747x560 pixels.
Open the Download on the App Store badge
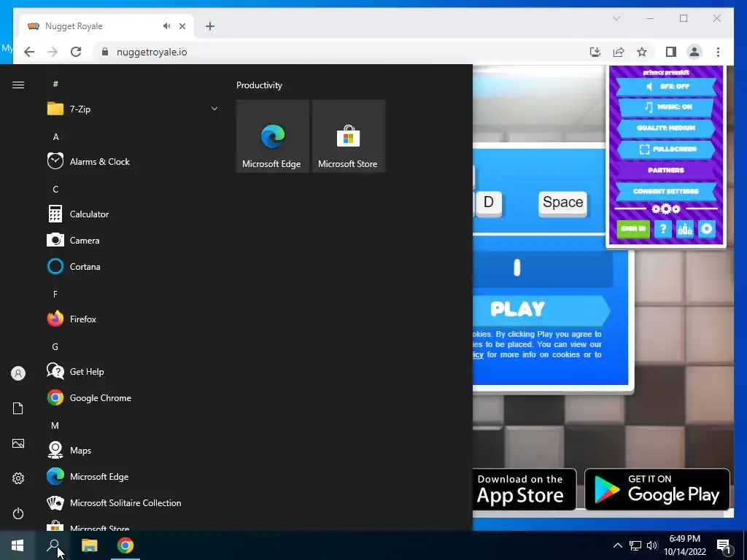coord(525,489)
